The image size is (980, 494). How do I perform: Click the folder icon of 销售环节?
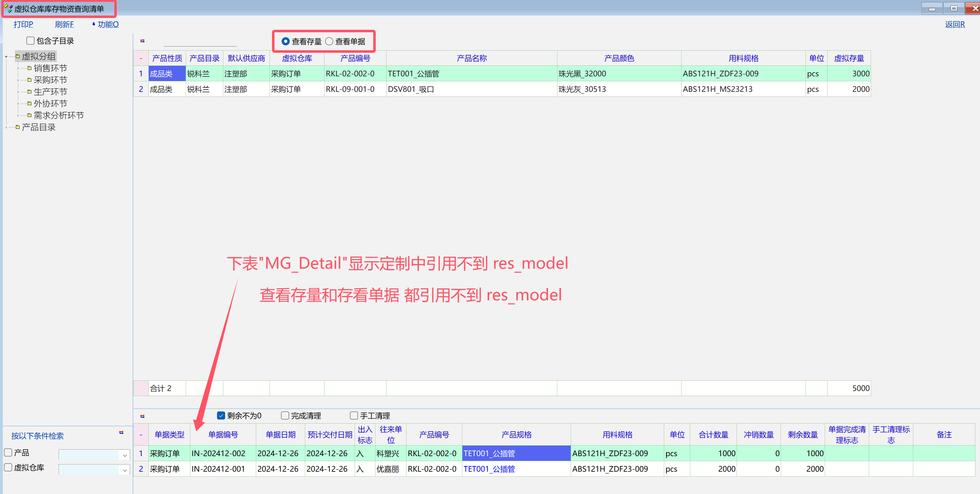[29, 68]
